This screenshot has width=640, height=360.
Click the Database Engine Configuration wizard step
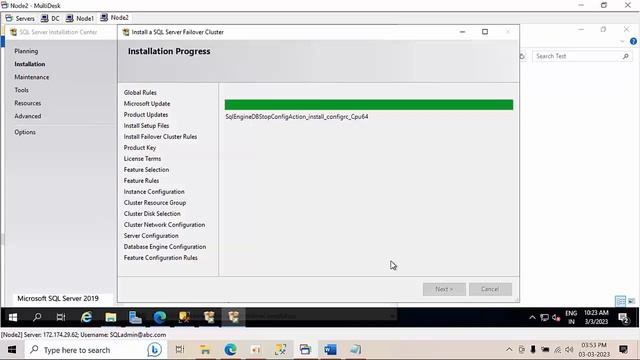165,247
